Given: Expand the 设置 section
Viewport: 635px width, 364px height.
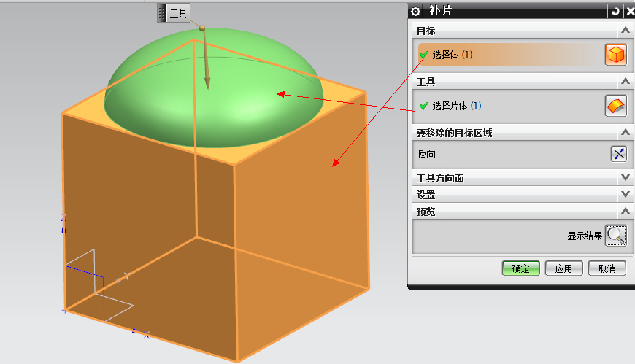Looking at the screenshot, I should click(x=626, y=194).
